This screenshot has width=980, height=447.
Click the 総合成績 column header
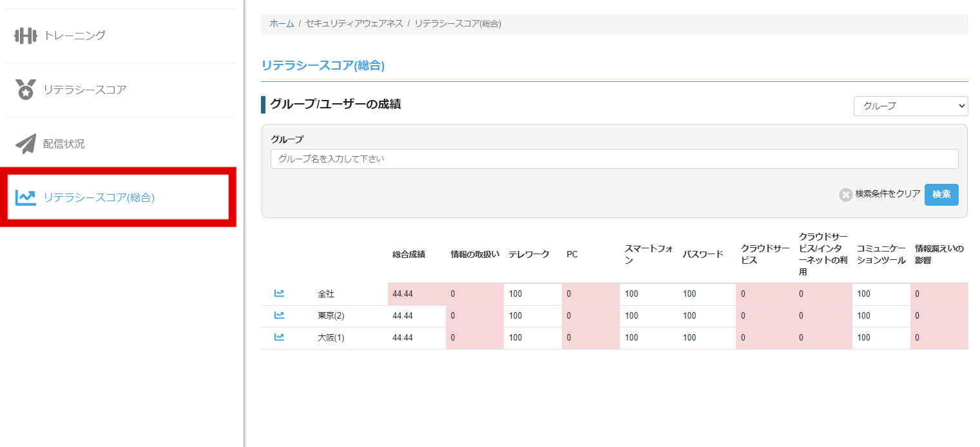[408, 254]
